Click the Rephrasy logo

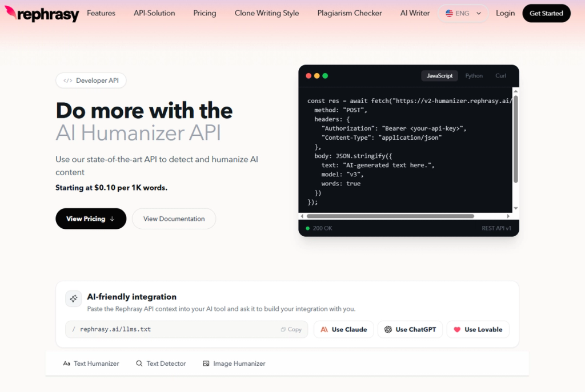(x=42, y=14)
